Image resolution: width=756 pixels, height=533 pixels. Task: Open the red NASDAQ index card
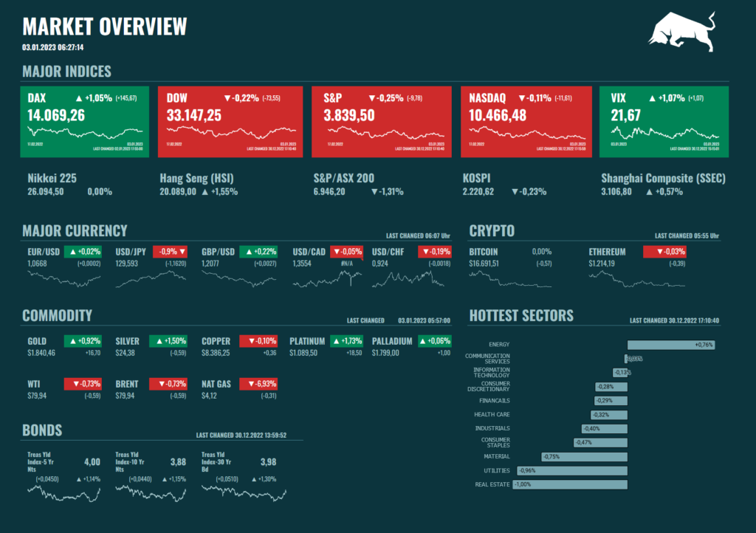(526, 122)
